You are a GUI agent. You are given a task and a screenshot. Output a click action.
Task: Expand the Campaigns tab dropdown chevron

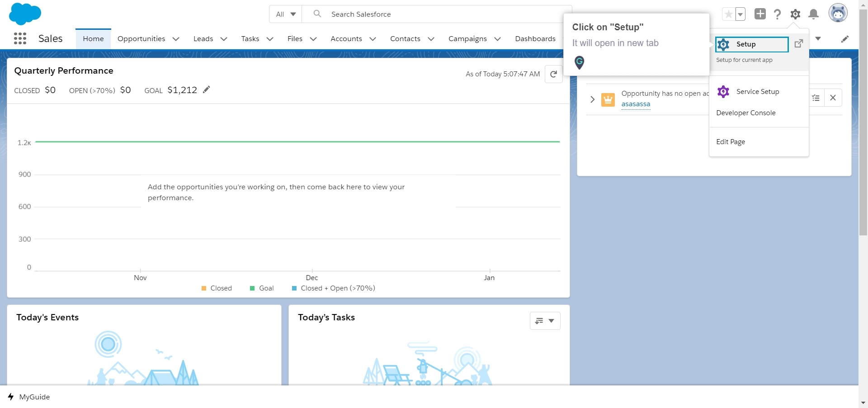pos(497,39)
